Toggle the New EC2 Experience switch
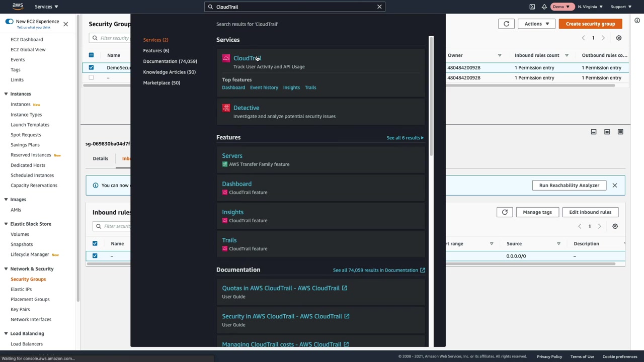 point(10,22)
